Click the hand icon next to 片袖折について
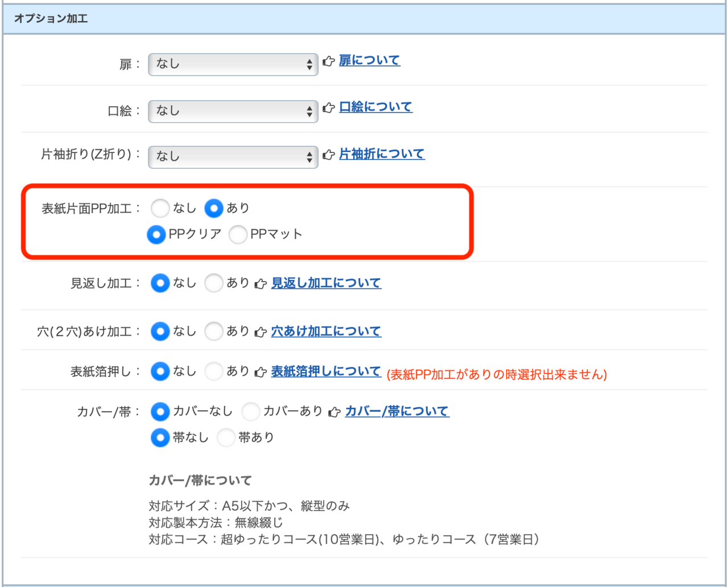 coord(328,155)
